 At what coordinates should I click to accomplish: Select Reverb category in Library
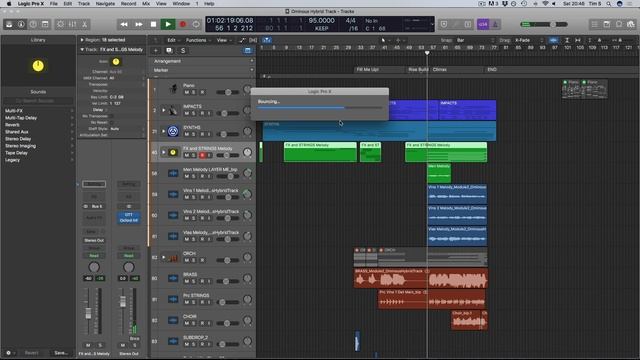point(12,125)
